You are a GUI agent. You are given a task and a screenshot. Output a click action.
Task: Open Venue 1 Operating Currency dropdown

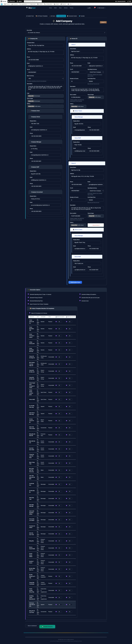tap(96, 72)
